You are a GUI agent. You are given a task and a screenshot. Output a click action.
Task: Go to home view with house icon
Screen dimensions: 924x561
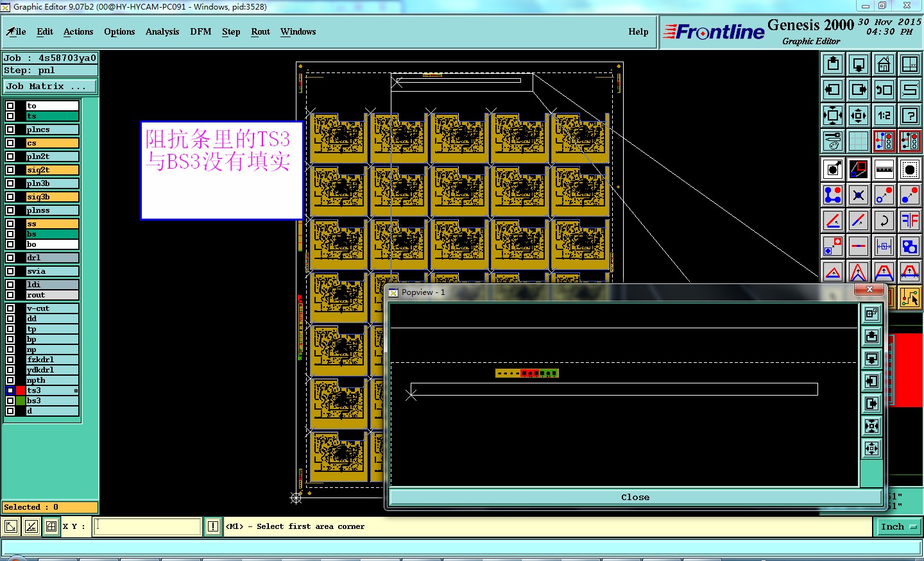tap(884, 64)
